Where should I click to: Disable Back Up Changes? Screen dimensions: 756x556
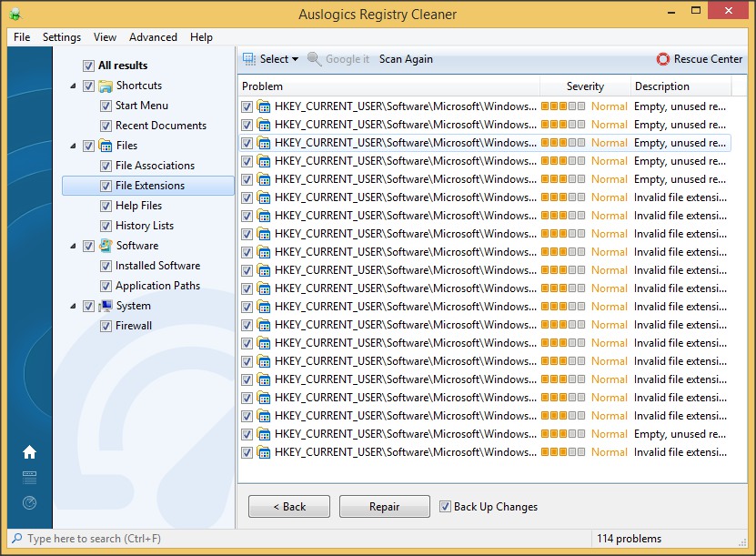pyautogui.click(x=445, y=507)
